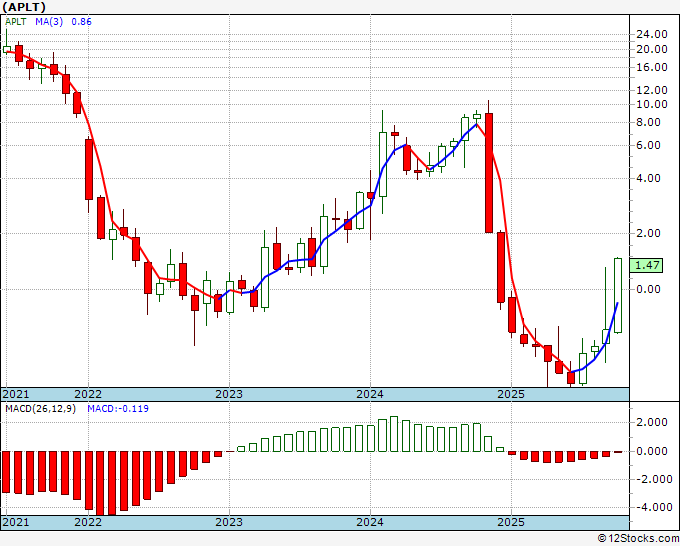Click the 4.00 price axis label
The image size is (680, 546).
click(648, 178)
